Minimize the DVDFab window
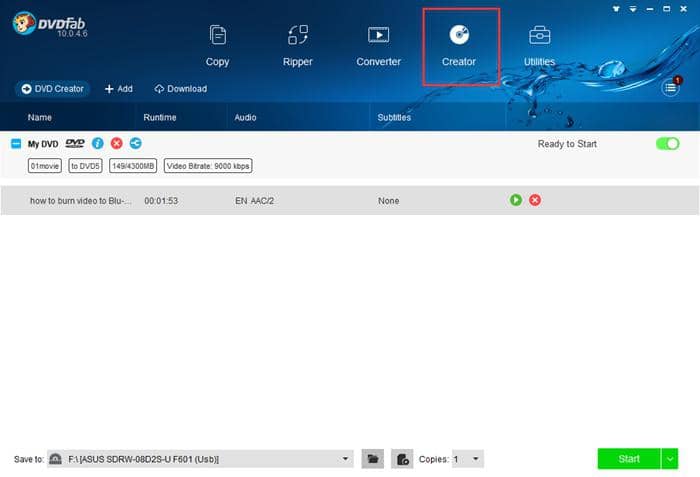 point(650,8)
